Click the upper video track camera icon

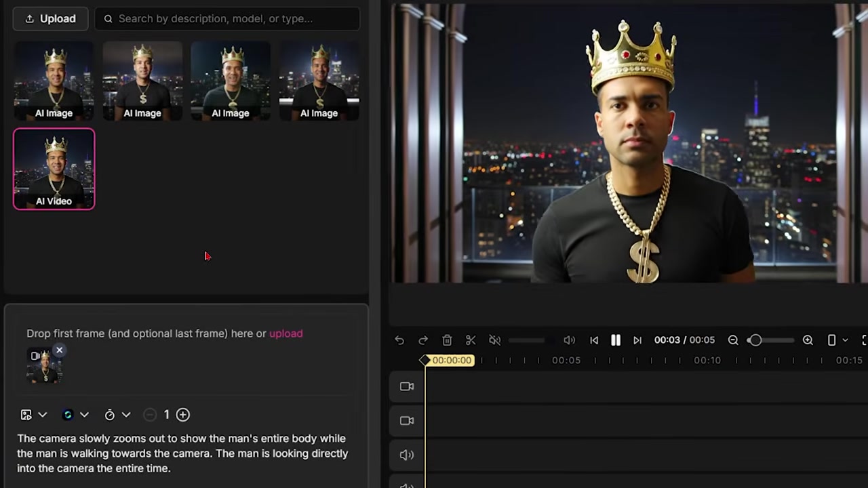407,386
